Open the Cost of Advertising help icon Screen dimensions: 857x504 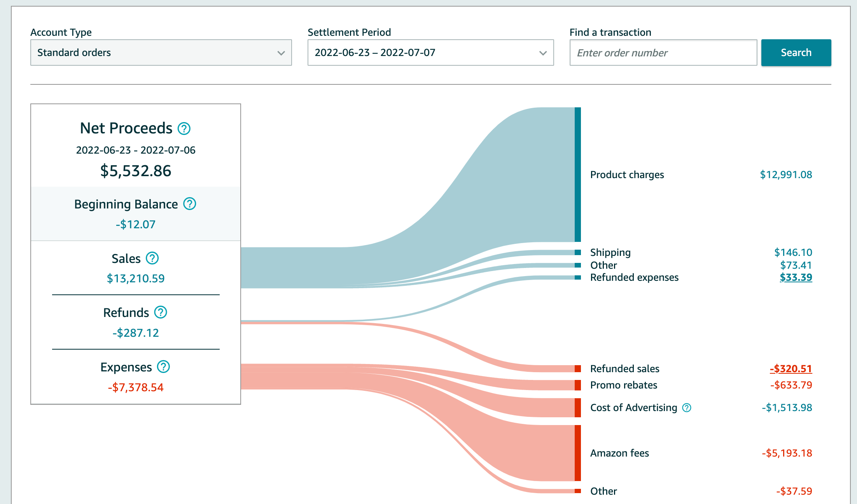tap(687, 408)
